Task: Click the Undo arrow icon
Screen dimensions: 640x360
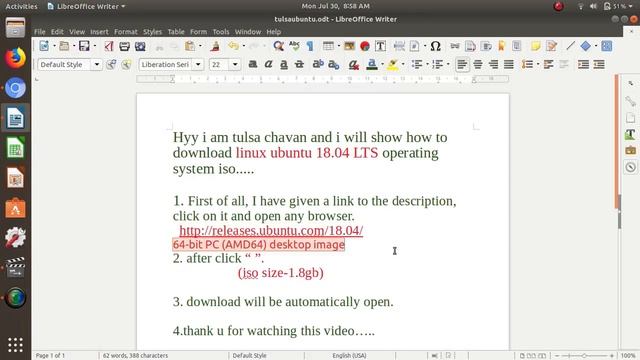Action: [233, 46]
